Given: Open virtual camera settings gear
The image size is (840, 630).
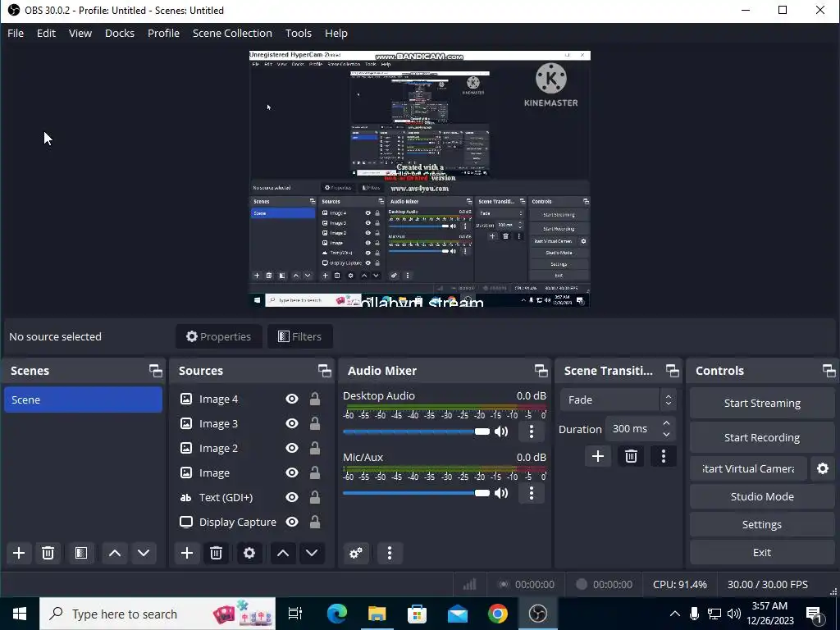Looking at the screenshot, I should [823, 468].
